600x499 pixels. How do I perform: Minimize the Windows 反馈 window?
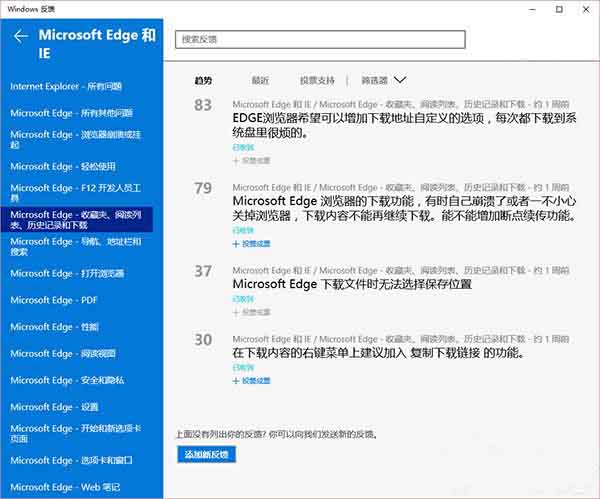pyautogui.click(x=532, y=9)
